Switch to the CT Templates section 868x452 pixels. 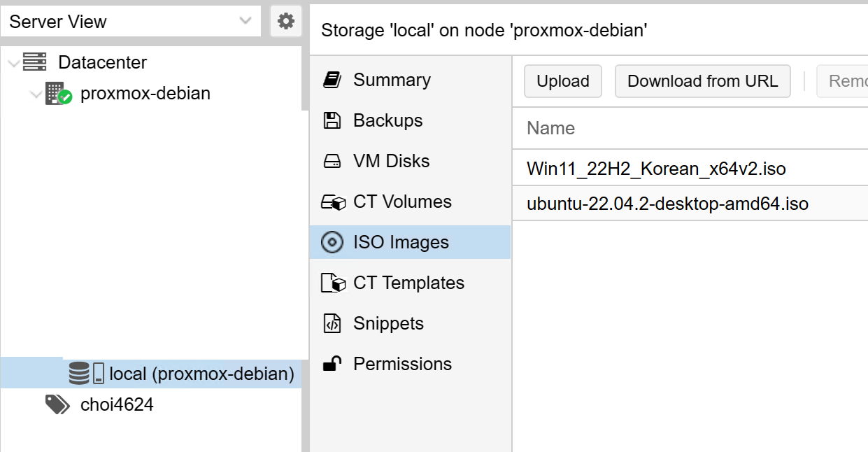click(408, 283)
